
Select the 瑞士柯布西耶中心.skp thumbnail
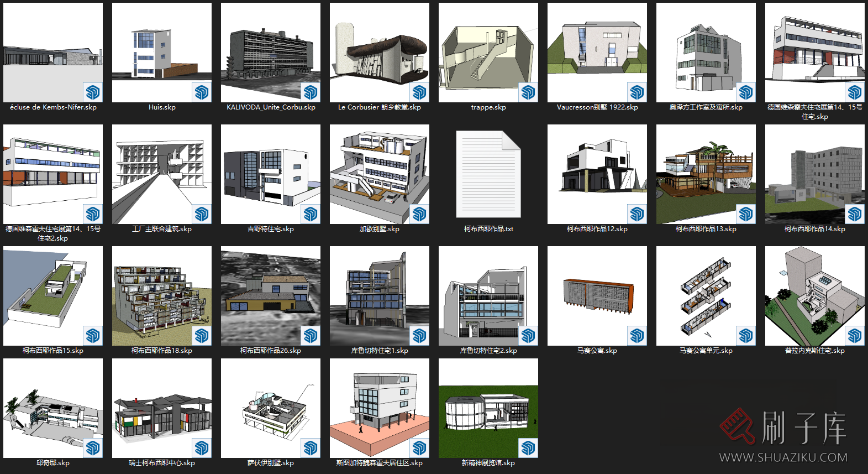tap(162, 408)
